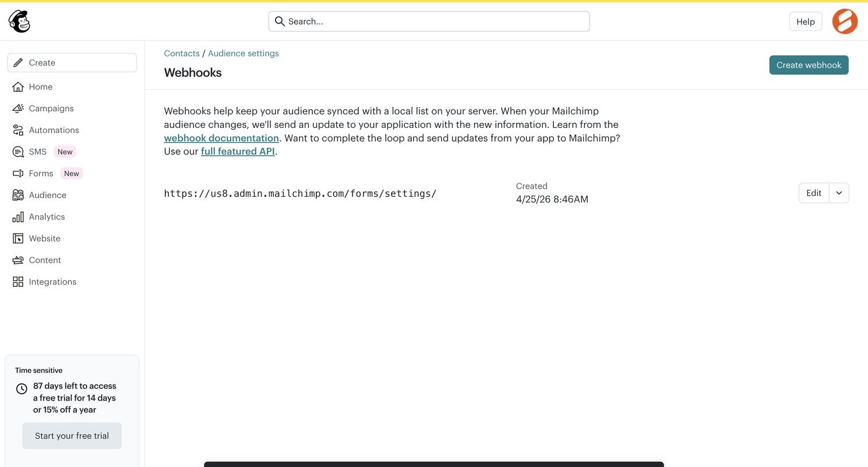The height and width of the screenshot is (467, 868).
Task: Click Start your free trial
Action: tap(72, 435)
